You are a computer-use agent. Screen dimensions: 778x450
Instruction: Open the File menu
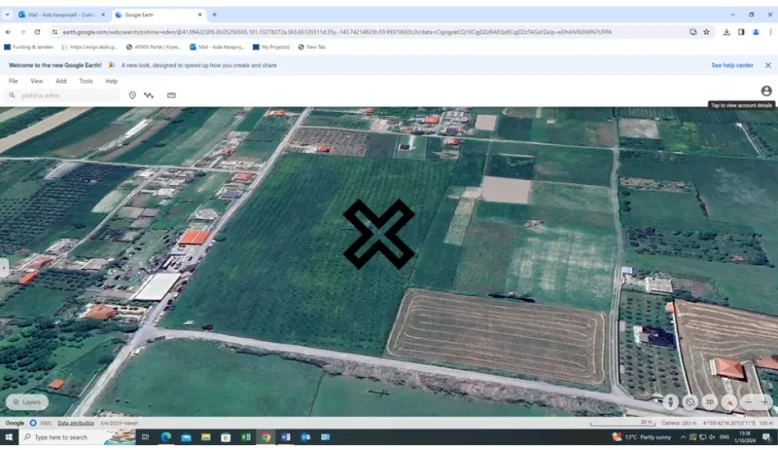[13, 81]
